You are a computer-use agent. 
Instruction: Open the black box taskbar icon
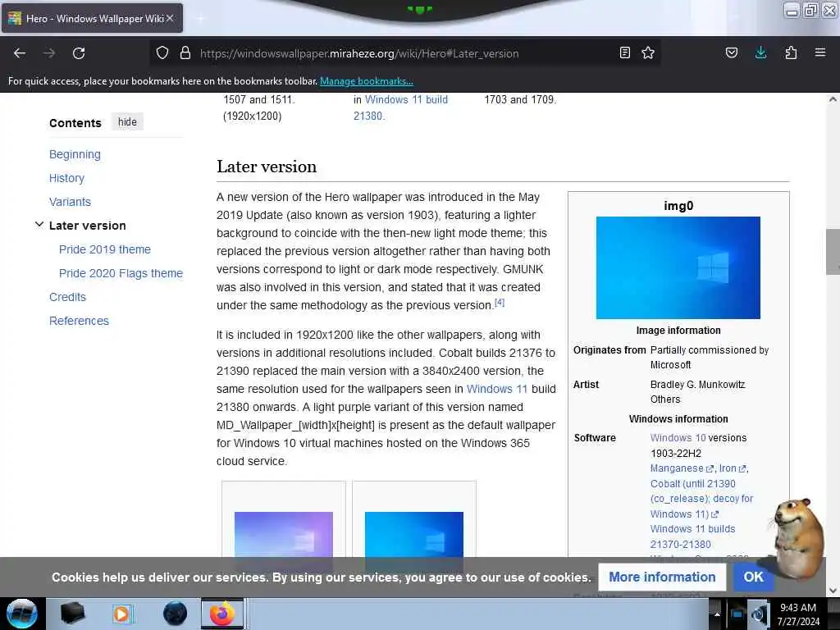tap(72, 614)
